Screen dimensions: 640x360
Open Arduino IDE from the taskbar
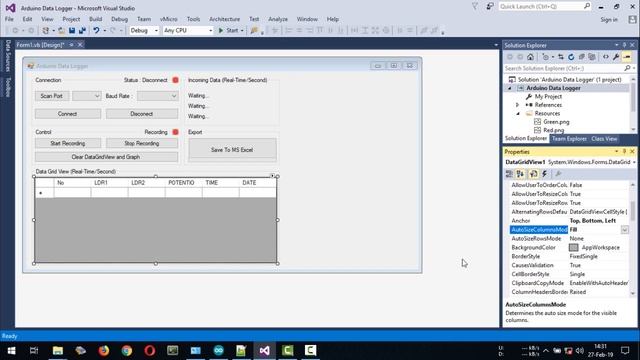click(218, 350)
